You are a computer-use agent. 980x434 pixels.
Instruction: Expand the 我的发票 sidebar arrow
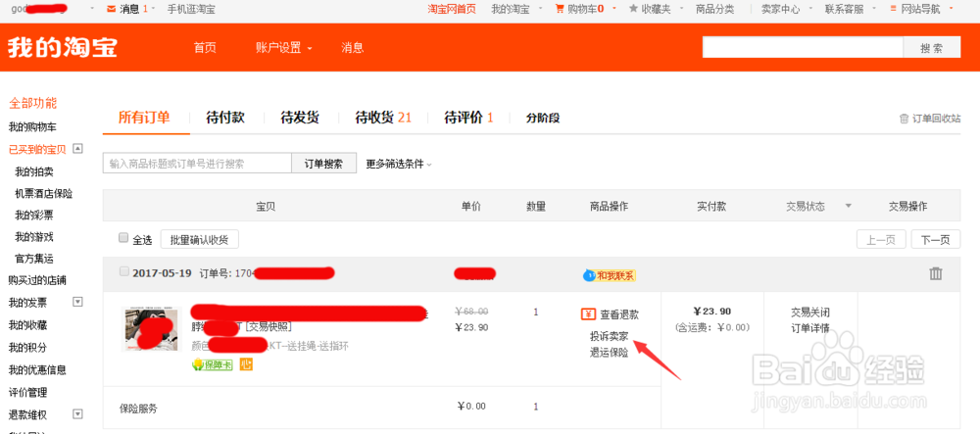tap(78, 303)
